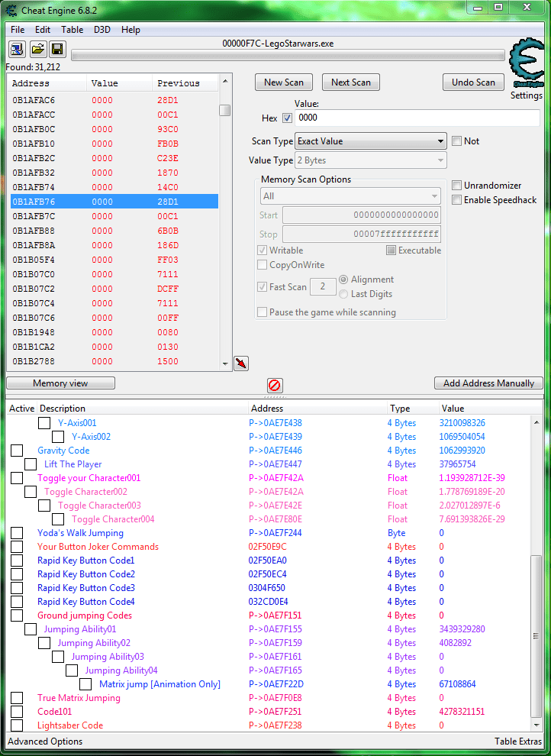Clear address list with red no-entry icon
This screenshot has height=756, width=551.
click(x=275, y=385)
